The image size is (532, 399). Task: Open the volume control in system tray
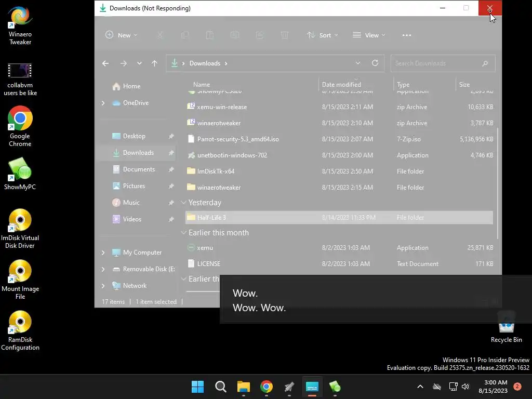[x=465, y=387]
